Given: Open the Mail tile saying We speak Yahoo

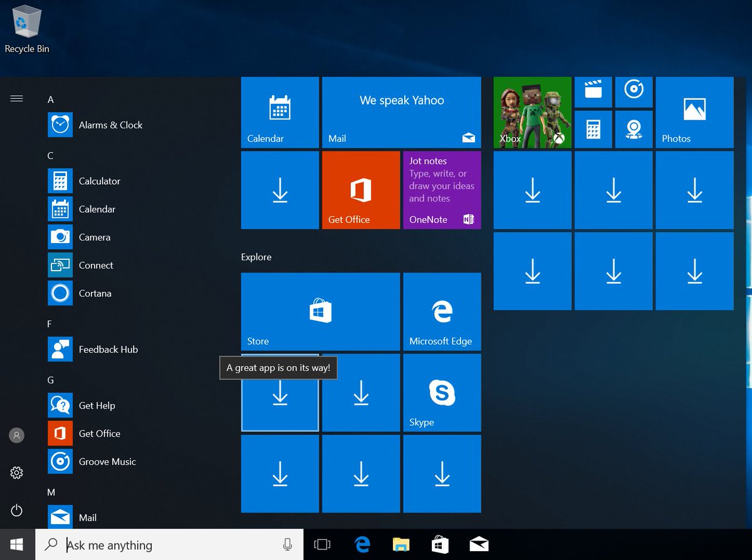Looking at the screenshot, I should tap(402, 113).
